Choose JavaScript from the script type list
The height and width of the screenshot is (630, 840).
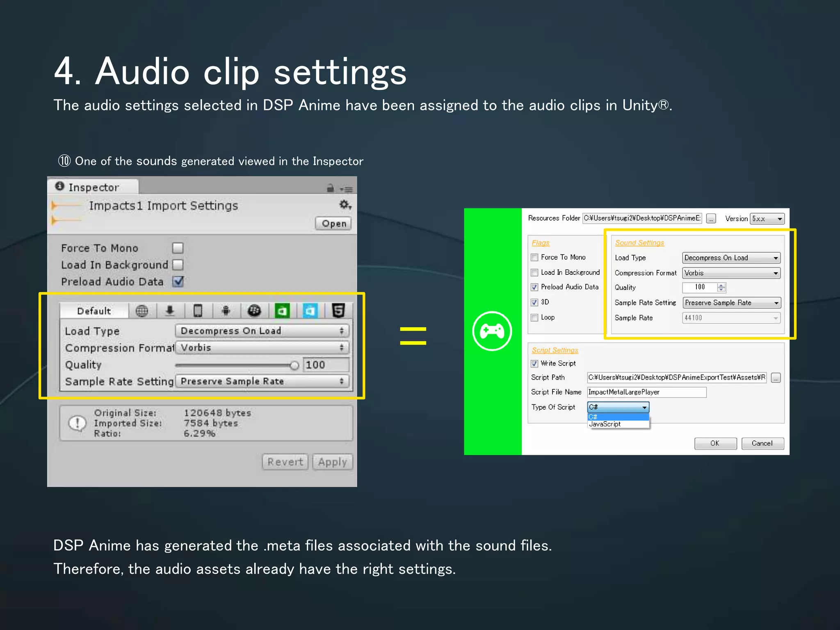pos(618,424)
